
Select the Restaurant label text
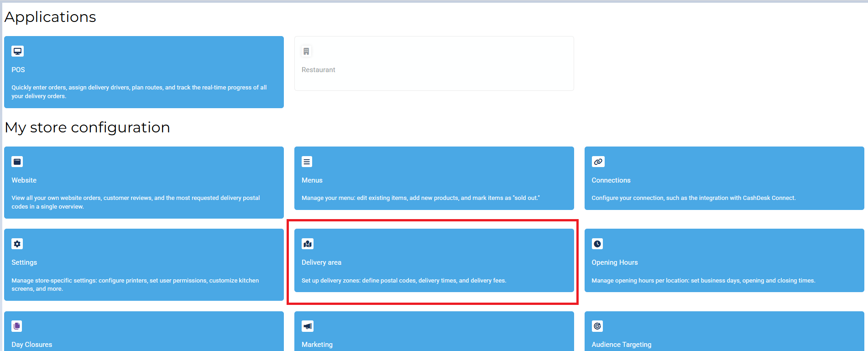[x=318, y=70]
